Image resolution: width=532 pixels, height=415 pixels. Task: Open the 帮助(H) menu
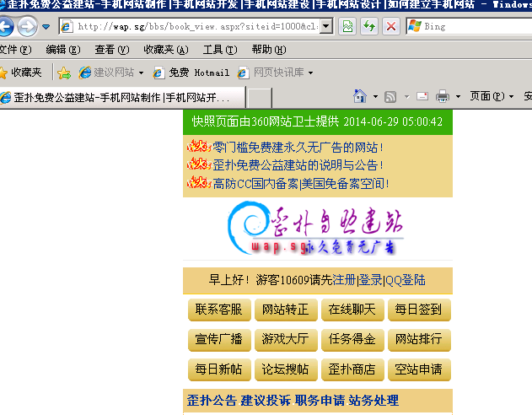[269, 50]
